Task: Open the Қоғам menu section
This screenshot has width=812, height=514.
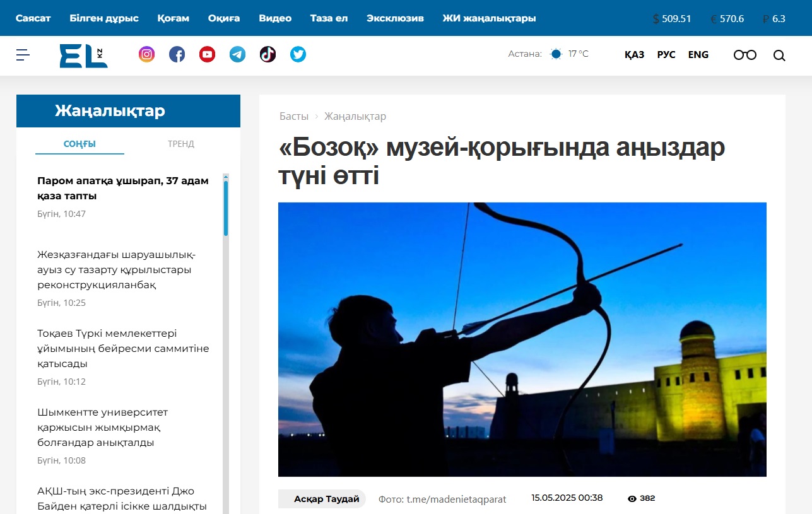Action: click(x=174, y=18)
